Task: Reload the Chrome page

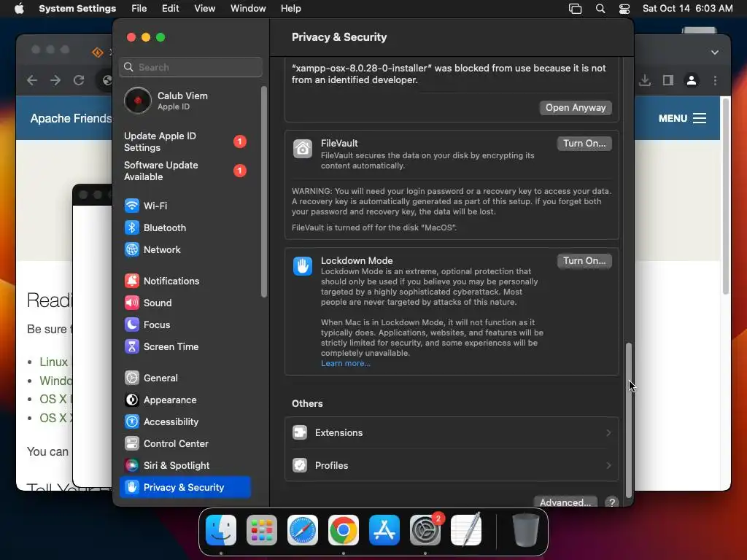Action: click(x=79, y=80)
